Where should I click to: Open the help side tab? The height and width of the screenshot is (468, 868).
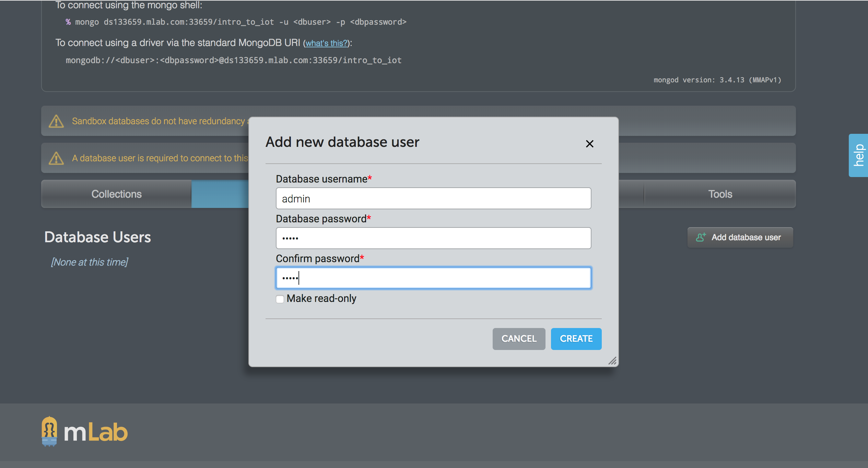click(x=858, y=155)
